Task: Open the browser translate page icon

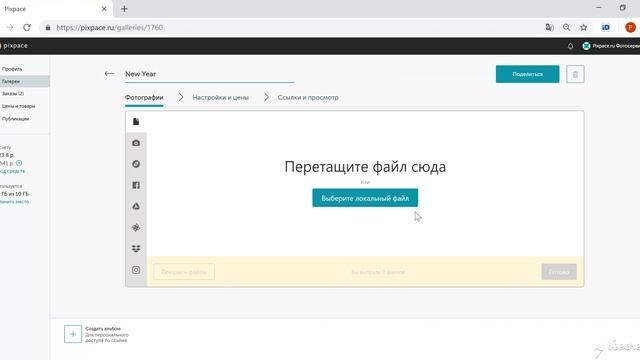Action: [549, 27]
